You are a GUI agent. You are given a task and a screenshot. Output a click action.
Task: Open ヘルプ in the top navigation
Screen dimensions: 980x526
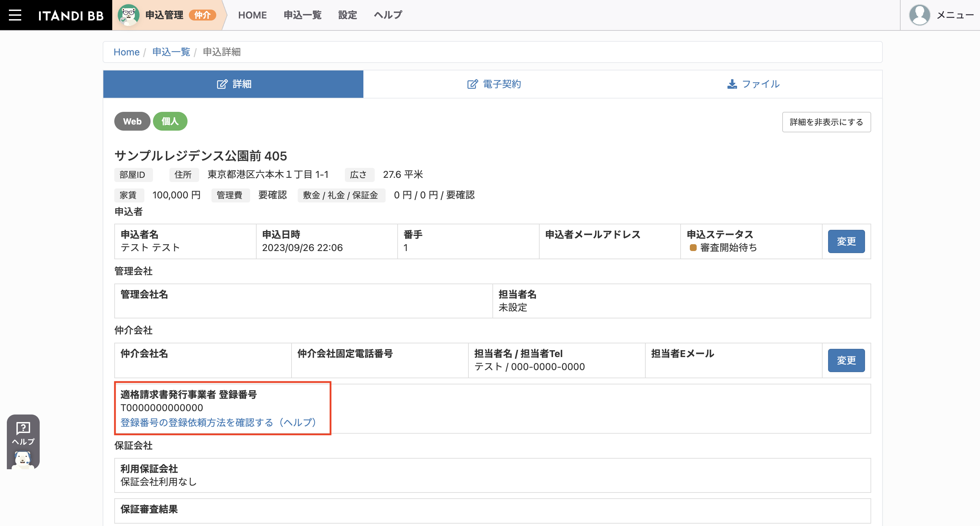pyautogui.click(x=388, y=15)
